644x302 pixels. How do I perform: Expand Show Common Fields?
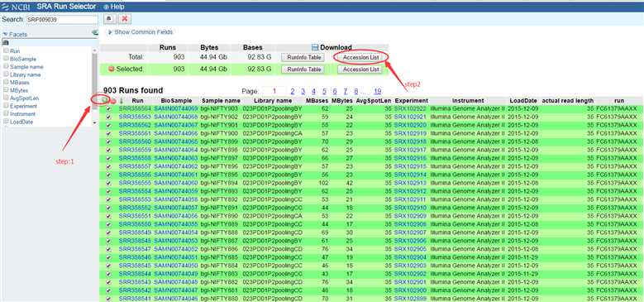click(140, 32)
